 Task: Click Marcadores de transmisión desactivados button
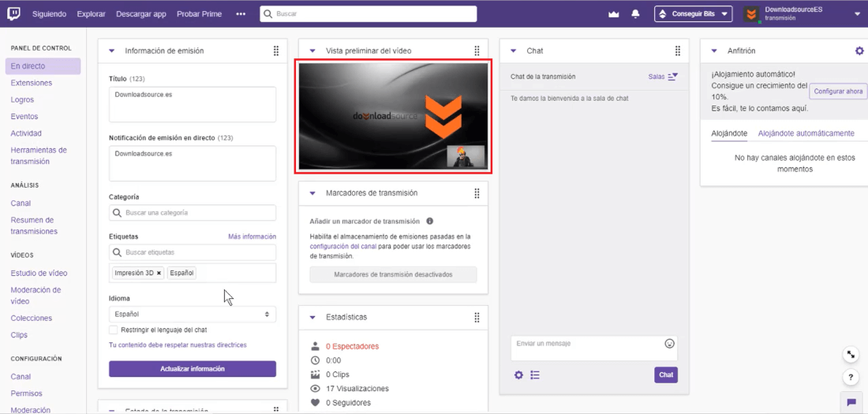393,274
